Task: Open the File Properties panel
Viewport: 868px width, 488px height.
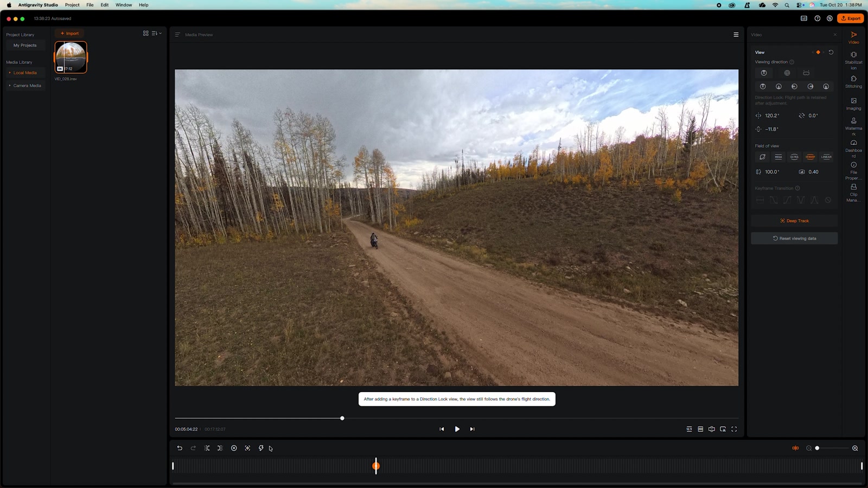Action: click(853, 171)
